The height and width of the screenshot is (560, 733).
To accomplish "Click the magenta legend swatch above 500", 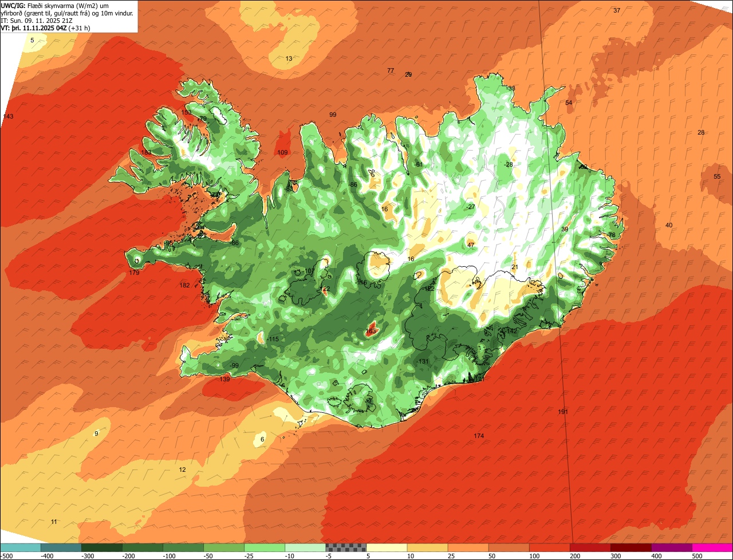I will [712, 547].
